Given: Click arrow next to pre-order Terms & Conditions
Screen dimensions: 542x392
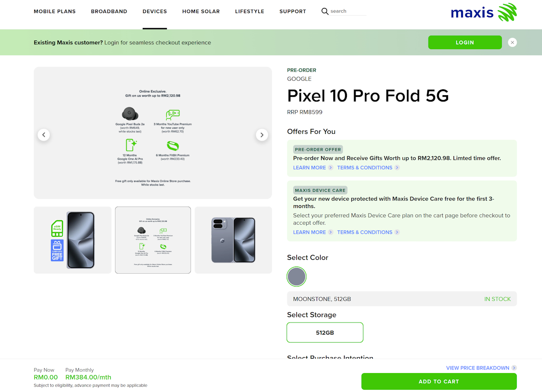Looking at the screenshot, I should (x=397, y=168).
